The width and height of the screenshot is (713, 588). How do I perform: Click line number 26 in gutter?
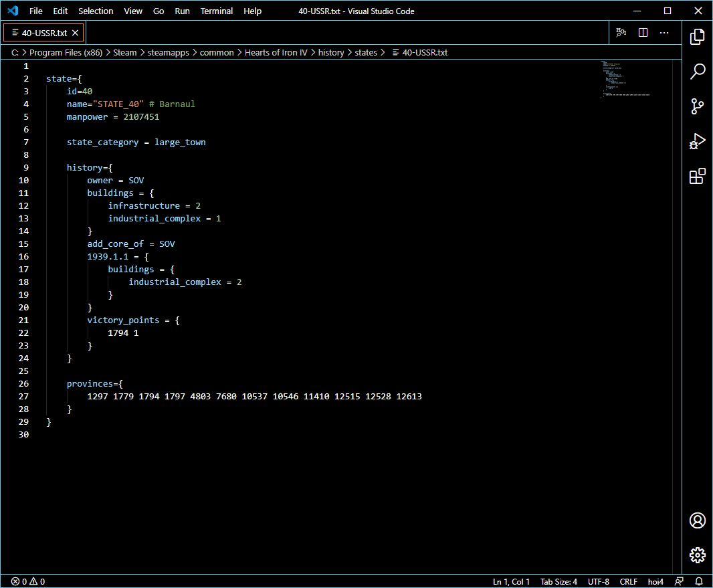tap(23, 384)
